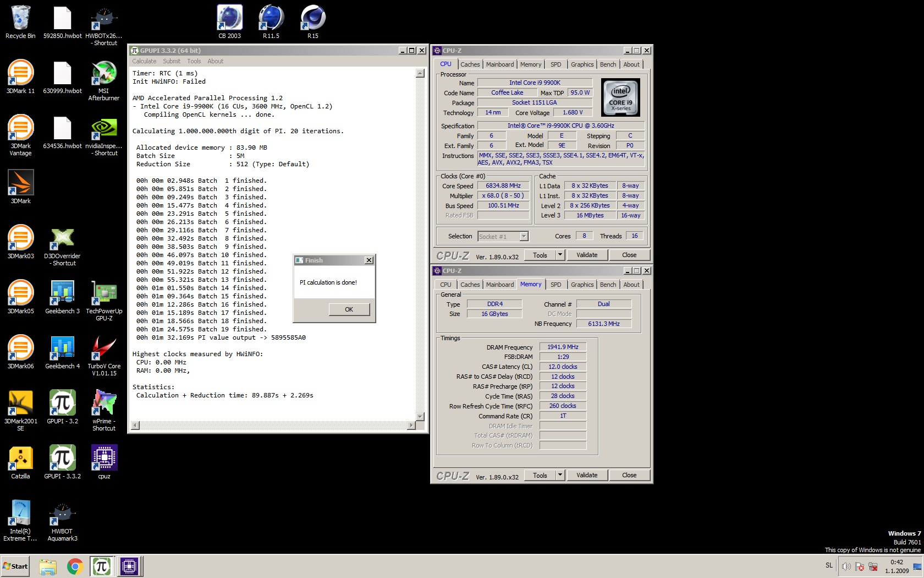Viewport: 924px width, 578px height.
Task: Open D3DOverrider shortcut icon
Action: pos(62,246)
